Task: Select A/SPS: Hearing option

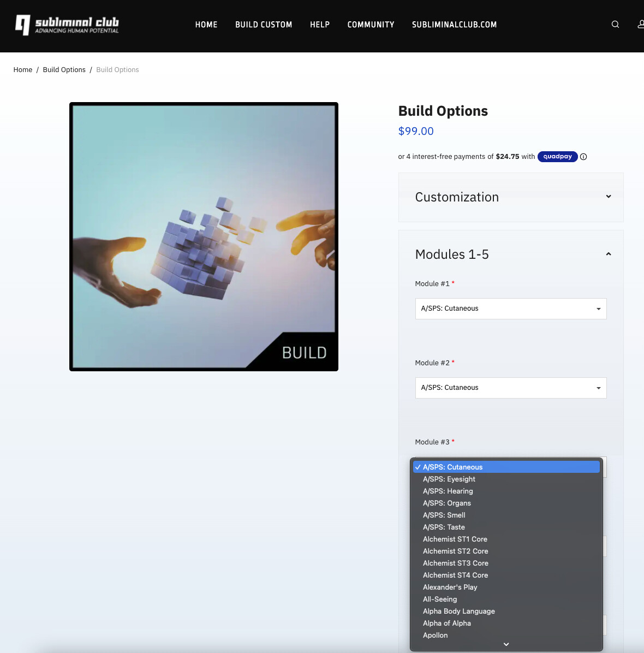Action: [x=506, y=491]
